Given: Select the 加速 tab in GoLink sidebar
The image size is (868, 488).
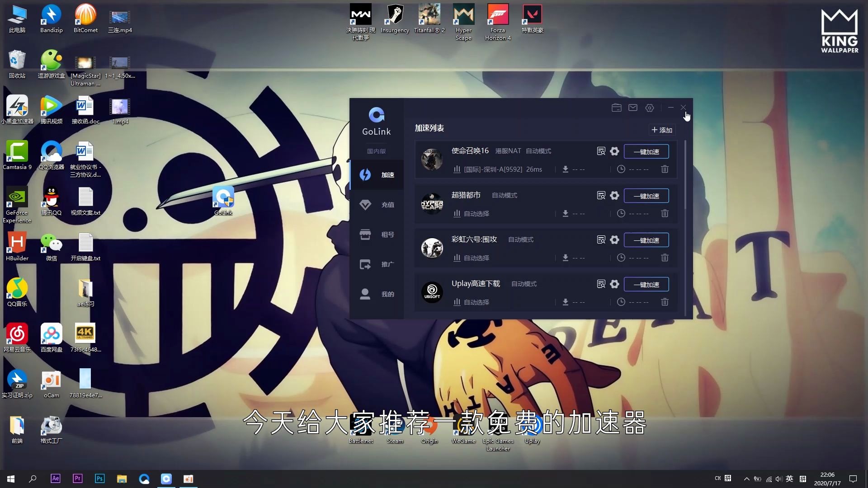Looking at the screenshot, I should (x=377, y=175).
